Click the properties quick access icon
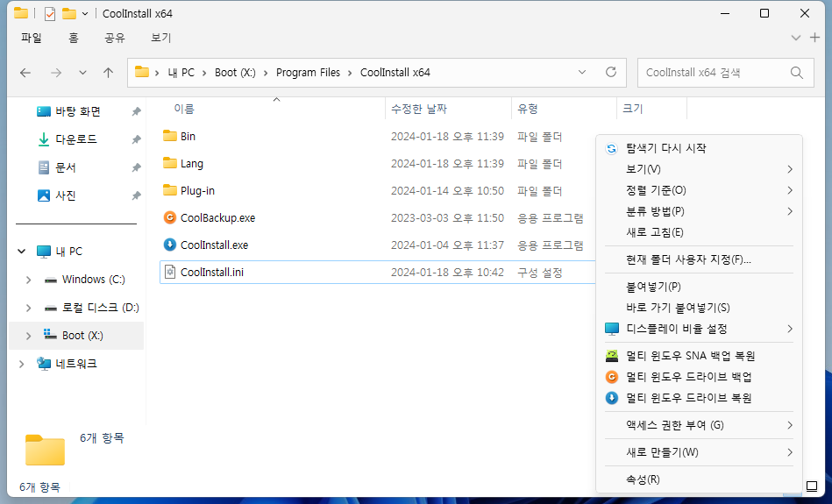This screenshot has width=832, height=504. tap(50, 14)
